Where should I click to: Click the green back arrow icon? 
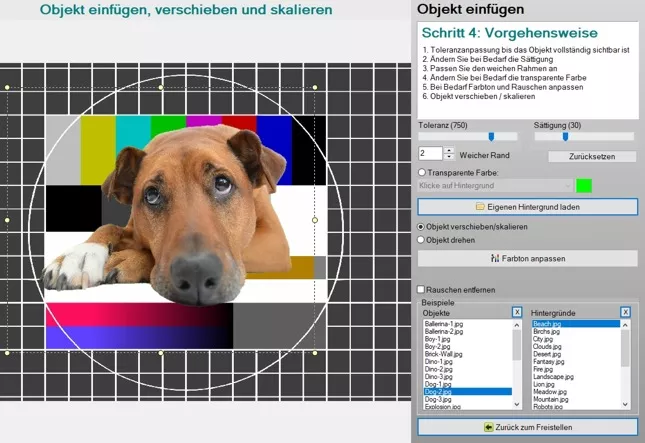488,427
